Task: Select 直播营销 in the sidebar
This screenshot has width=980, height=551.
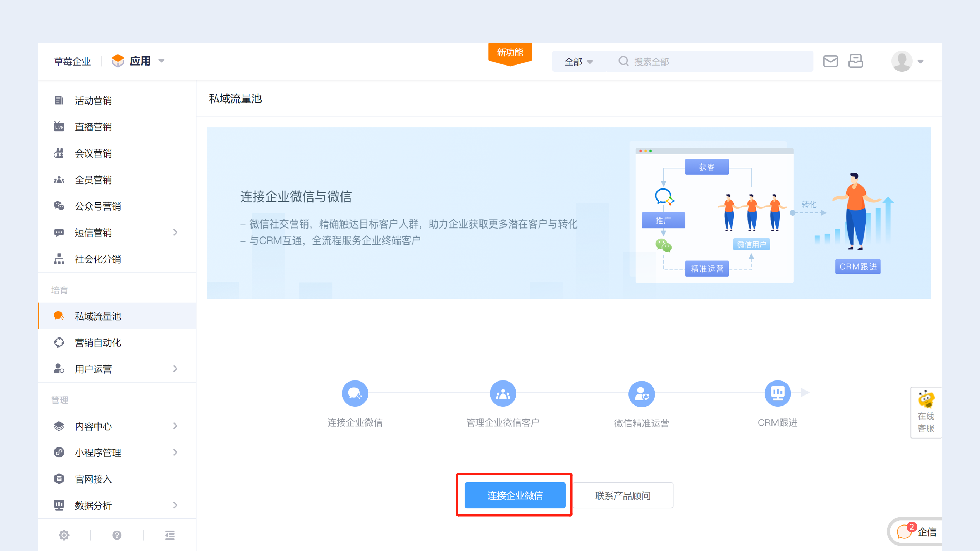Action: [117, 126]
